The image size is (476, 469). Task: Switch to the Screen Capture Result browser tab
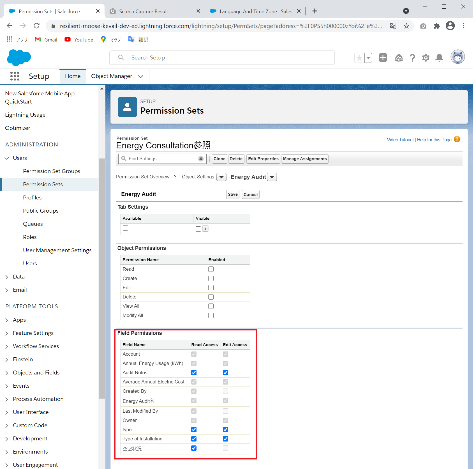[x=155, y=11]
